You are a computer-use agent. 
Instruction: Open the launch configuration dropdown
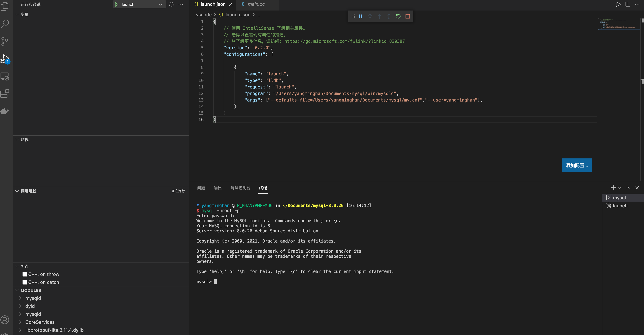tap(161, 5)
